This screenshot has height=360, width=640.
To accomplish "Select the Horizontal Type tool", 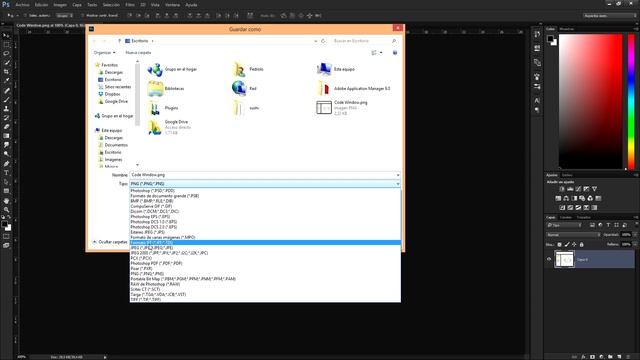I will click(6, 173).
